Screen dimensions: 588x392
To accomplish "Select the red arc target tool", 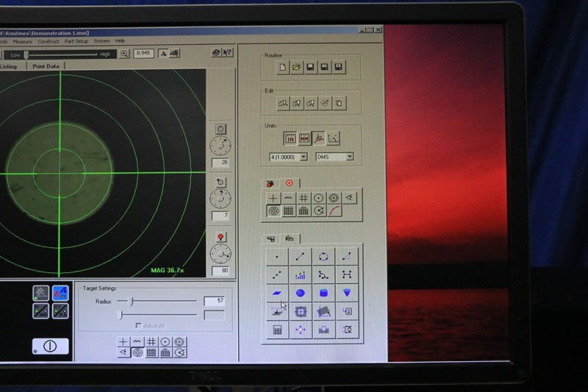I will point(334,211).
